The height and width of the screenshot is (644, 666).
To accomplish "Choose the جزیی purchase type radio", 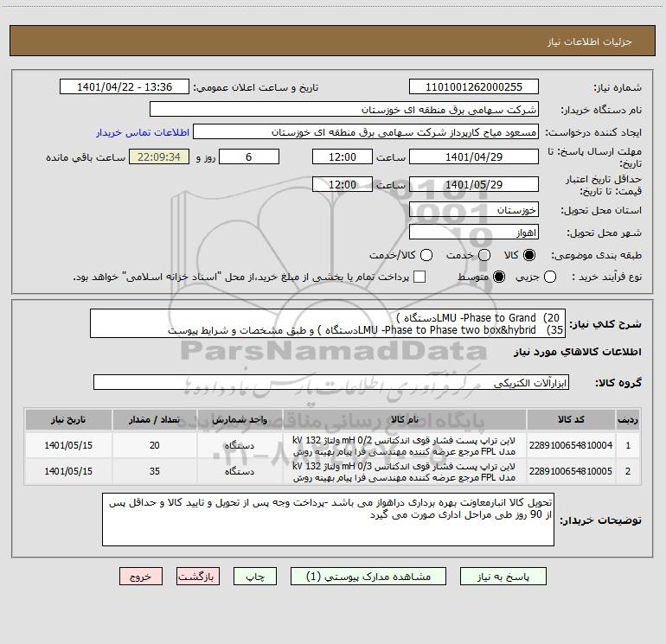I will 550,277.
